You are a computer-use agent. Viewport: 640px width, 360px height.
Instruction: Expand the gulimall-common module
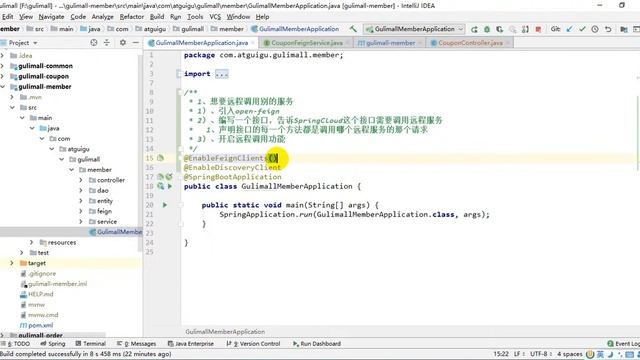3,66
